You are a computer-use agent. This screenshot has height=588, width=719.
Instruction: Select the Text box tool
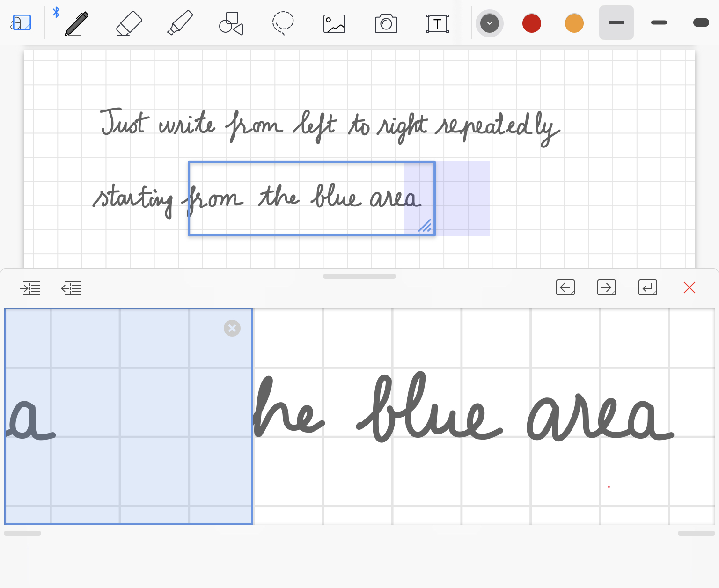pyautogui.click(x=437, y=23)
